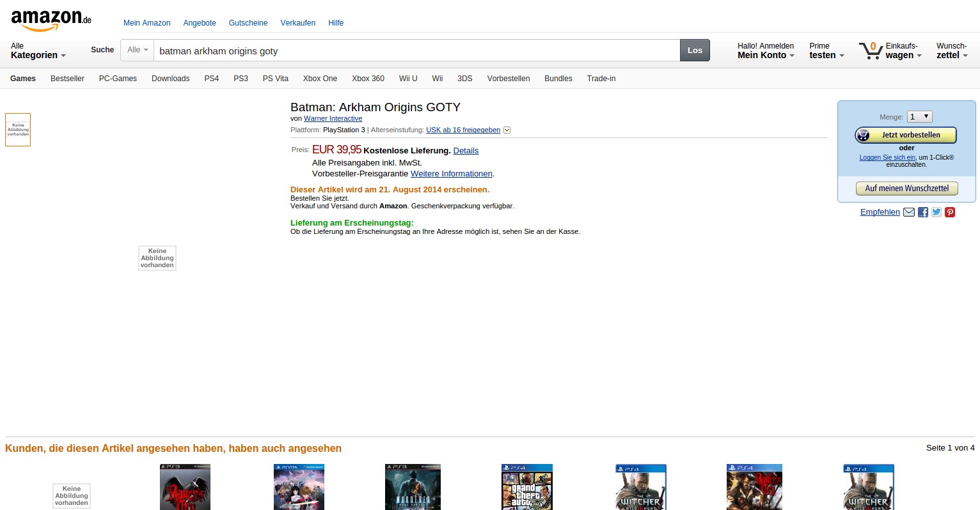Click 'Auf meinen Wunschzettel' button
The height and width of the screenshot is (510, 980).
click(906, 189)
